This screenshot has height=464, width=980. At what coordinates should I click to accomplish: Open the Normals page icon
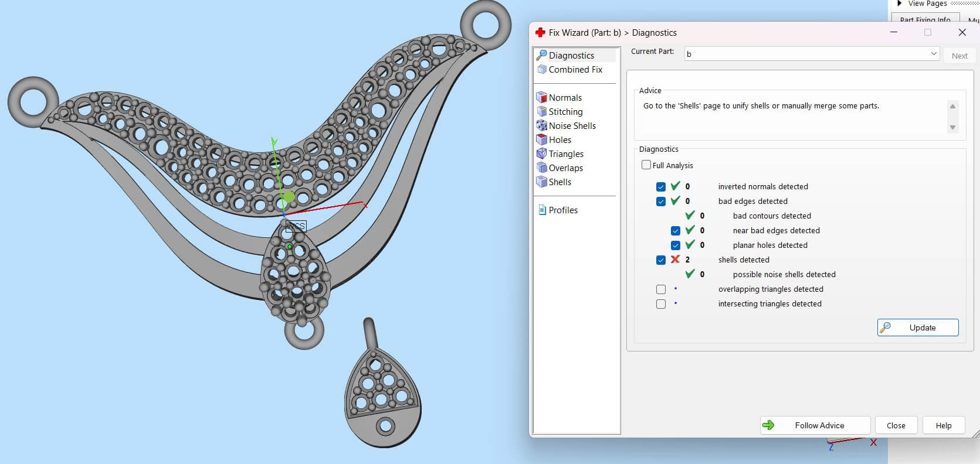click(542, 98)
